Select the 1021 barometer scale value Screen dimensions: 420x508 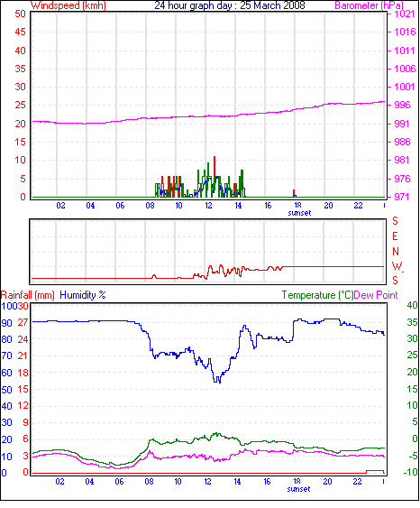coord(404,14)
